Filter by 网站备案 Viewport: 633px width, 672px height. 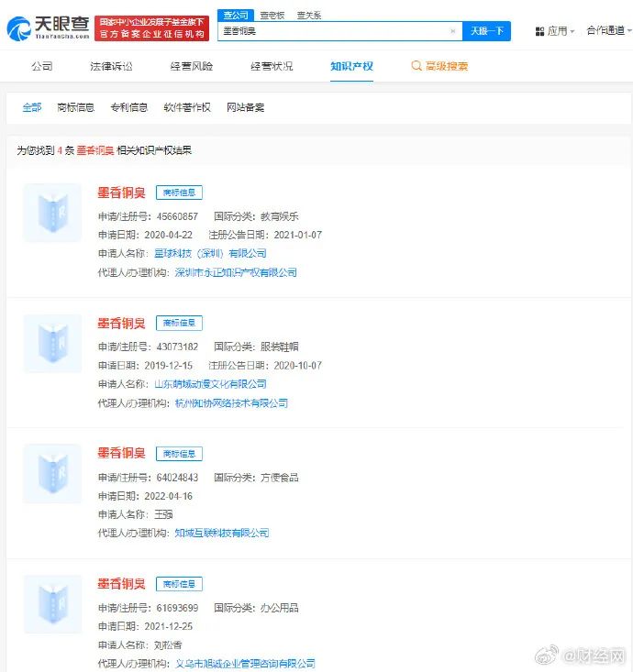tap(245, 107)
